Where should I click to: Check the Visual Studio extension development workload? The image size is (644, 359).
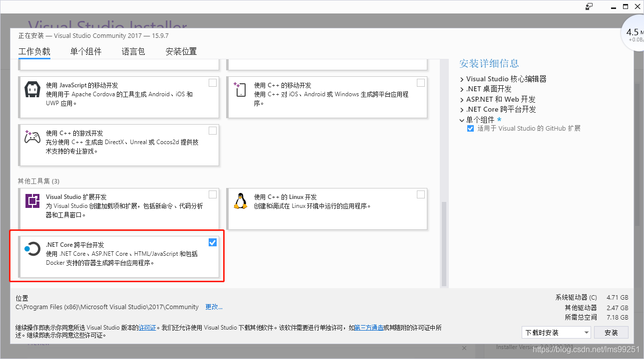click(x=213, y=194)
